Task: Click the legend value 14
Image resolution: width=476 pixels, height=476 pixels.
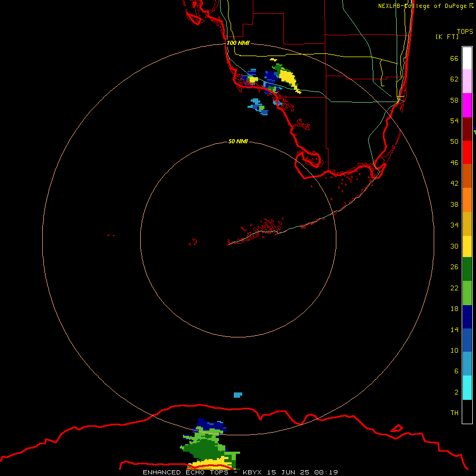Action: coord(454,329)
